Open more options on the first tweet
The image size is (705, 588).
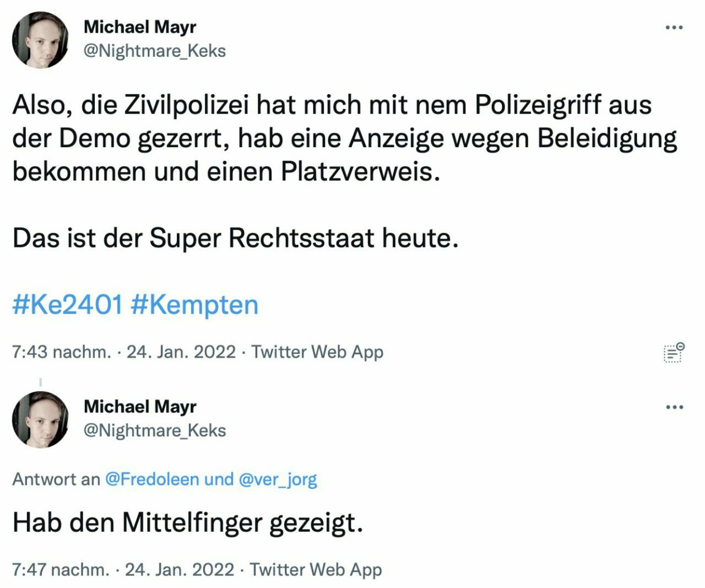pyautogui.click(x=674, y=28)
